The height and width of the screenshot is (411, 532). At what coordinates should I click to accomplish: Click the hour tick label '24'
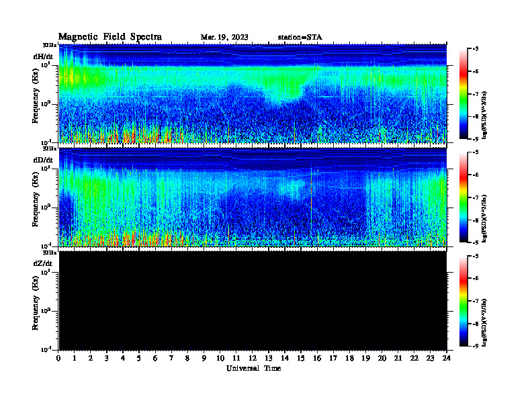pyautogui.click(x=447, y=358)
